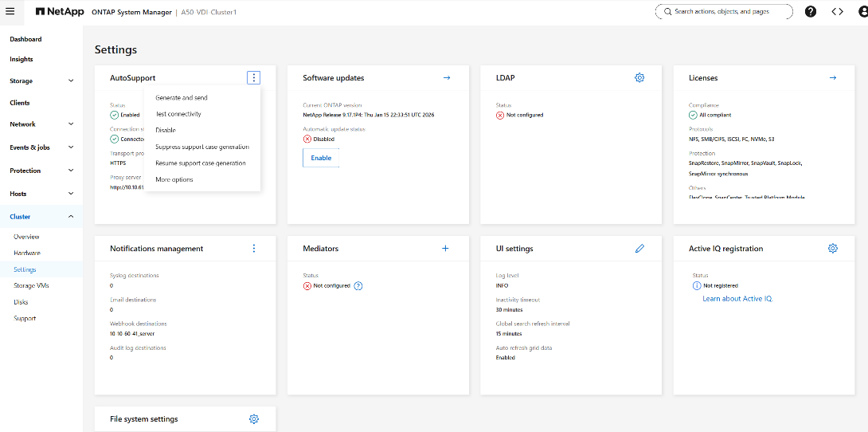Click Log level INFO value
Image resolution: width=868 pixels, height=432 pixels.
coord(502,286)
